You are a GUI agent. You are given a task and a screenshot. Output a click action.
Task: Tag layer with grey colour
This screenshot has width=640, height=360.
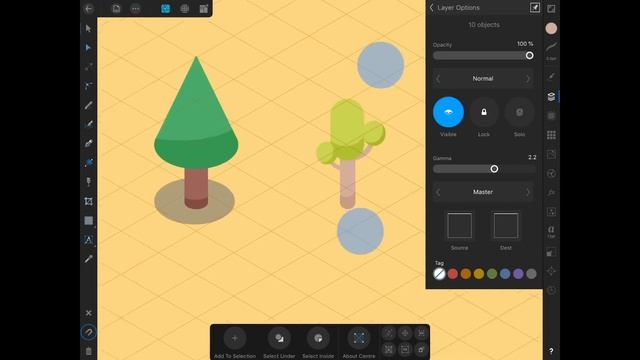(531, 274)
